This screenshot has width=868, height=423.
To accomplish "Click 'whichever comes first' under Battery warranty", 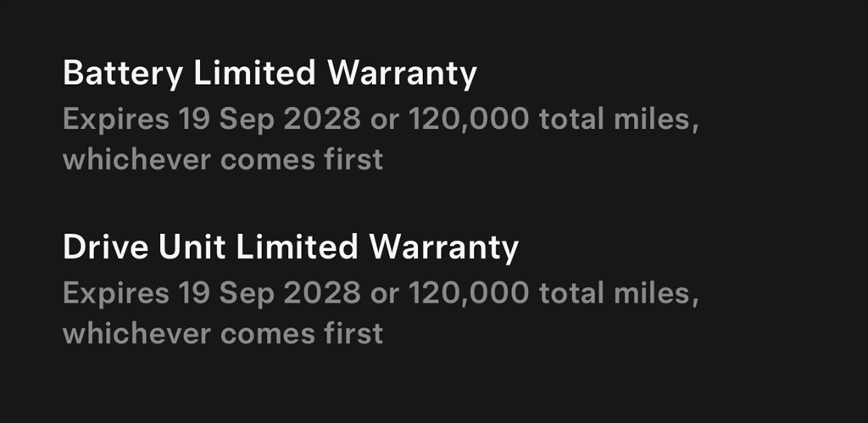I will (x=222, y=159).
